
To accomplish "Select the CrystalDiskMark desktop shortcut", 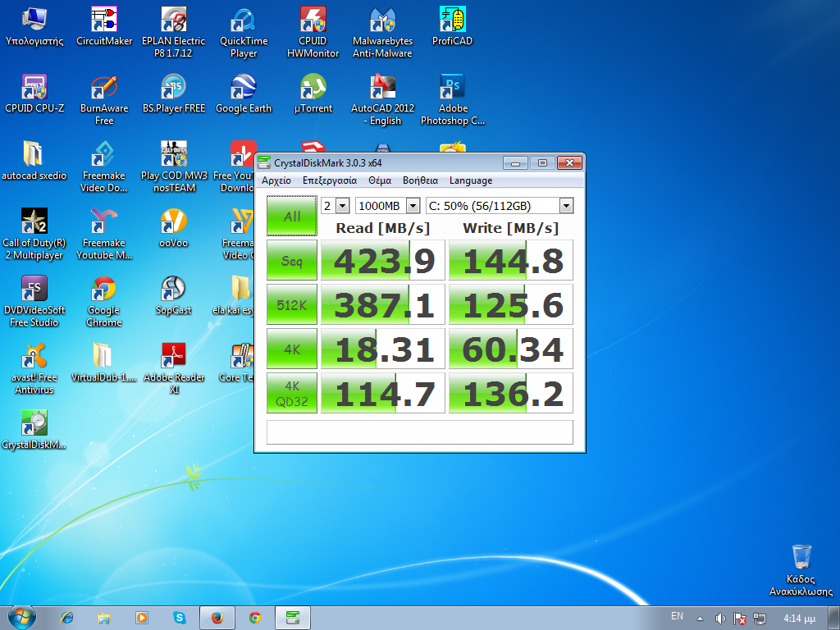I will click(34, 430).
